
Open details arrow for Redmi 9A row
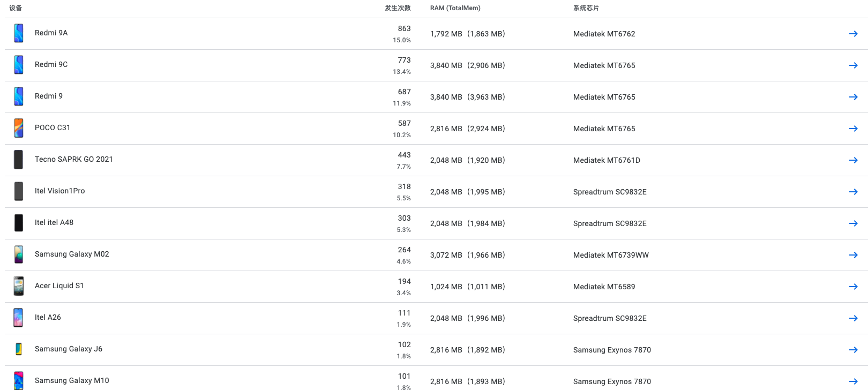coord(854,33)
